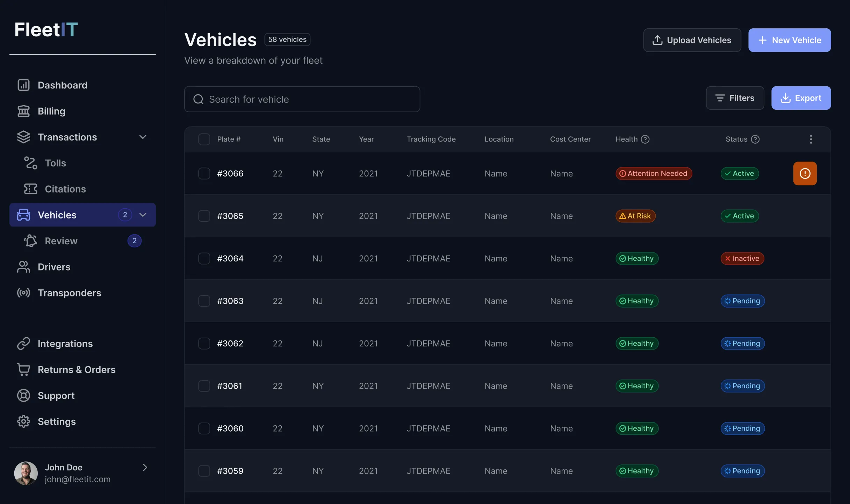Image resolution: width=850 pixels, height=504 pixels.
Task: Click the Review bell icon
Action: 31,241
